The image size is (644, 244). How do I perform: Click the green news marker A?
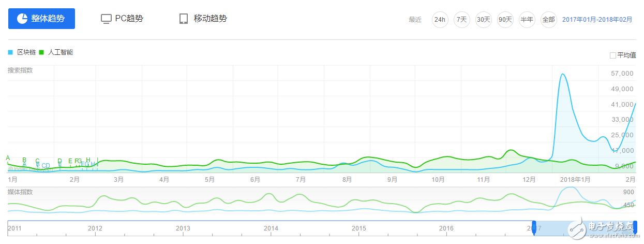pyautogui.click(x=8, y=158)
